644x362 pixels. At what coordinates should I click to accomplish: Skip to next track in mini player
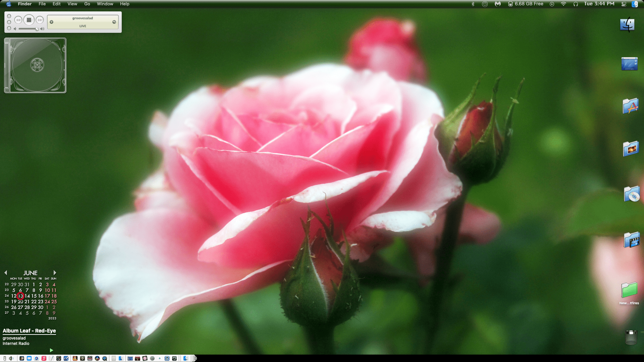point(40,20)
